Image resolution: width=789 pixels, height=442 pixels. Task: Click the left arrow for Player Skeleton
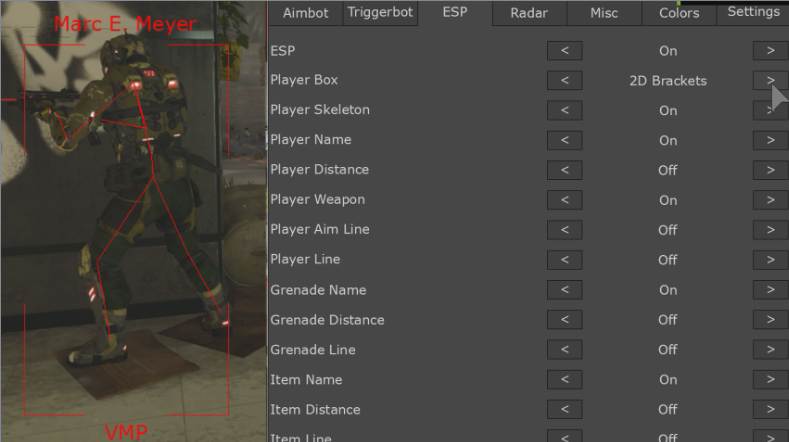[565, 110]
